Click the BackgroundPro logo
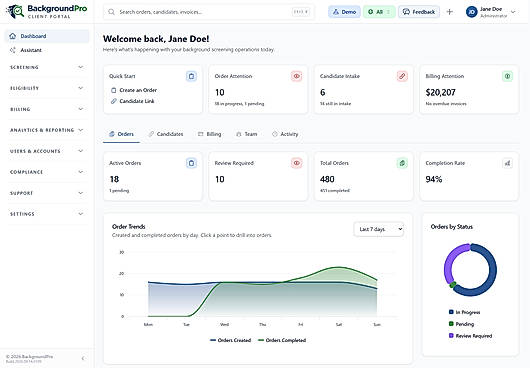This screenshot has width=530, height=368. (47, 11)
